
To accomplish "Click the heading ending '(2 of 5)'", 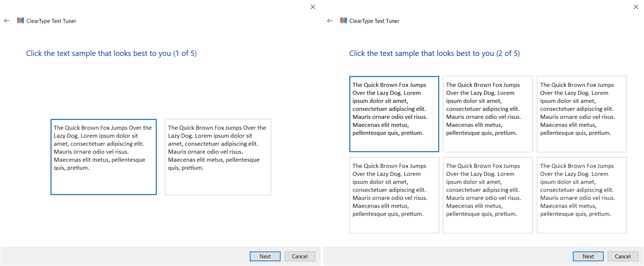I will (435, 53).
